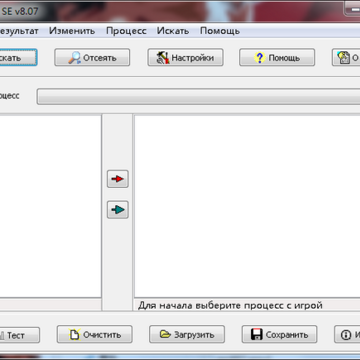The width and height of the screenshot is (360, 360).
Task: Click the info icon button at bottom right
Action: pos(347,334)
